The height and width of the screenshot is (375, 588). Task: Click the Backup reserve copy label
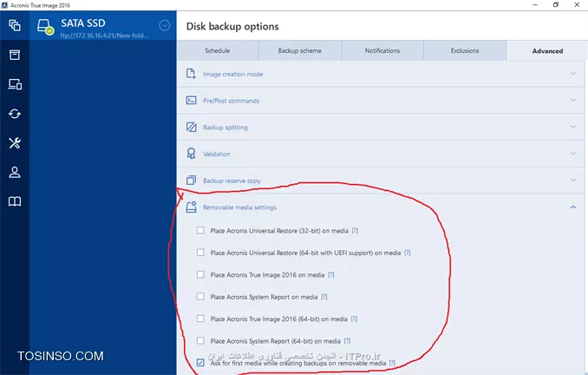pos(232,181)
